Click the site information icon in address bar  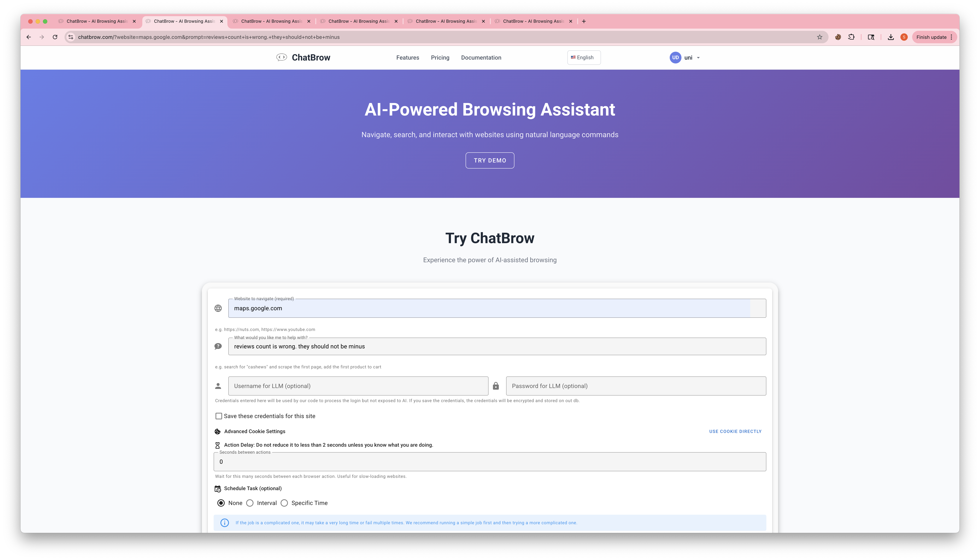[71, 37]
